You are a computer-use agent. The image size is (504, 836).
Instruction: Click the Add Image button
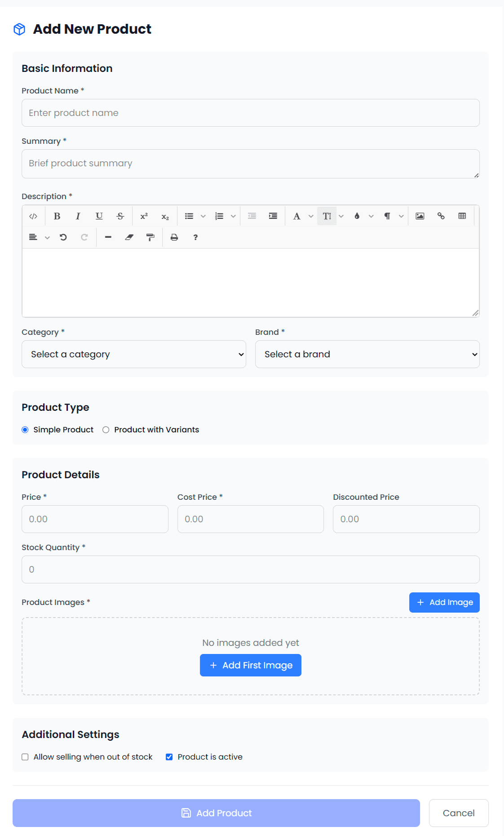coord(444,602)
